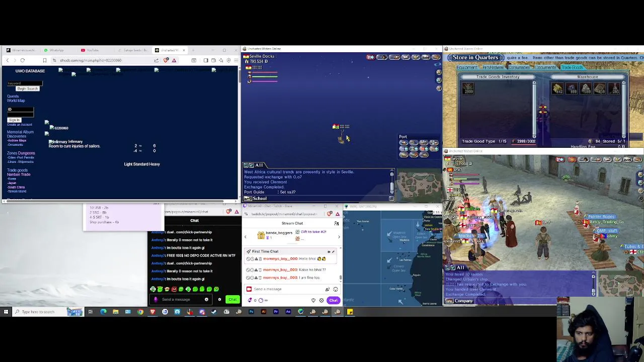Select the Documents tab in Store in Quarters
This screenshot has width=644, height=362.
545,67
